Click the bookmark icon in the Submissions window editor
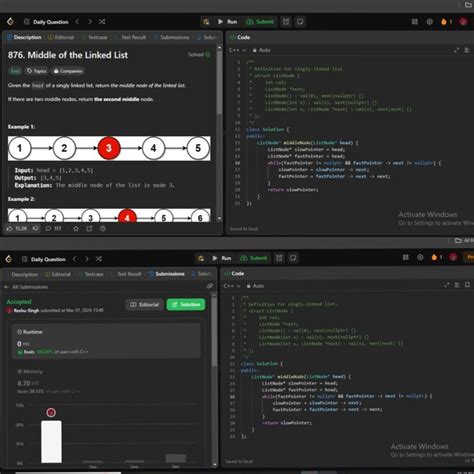This screenshot has height=474, width=474. pyautogui.click(x=467, y=285)
